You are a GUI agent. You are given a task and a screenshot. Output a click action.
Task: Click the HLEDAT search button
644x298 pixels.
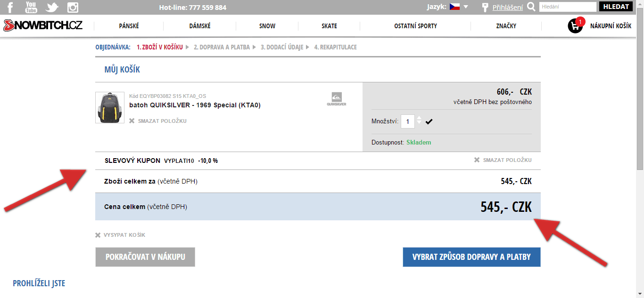616,7
